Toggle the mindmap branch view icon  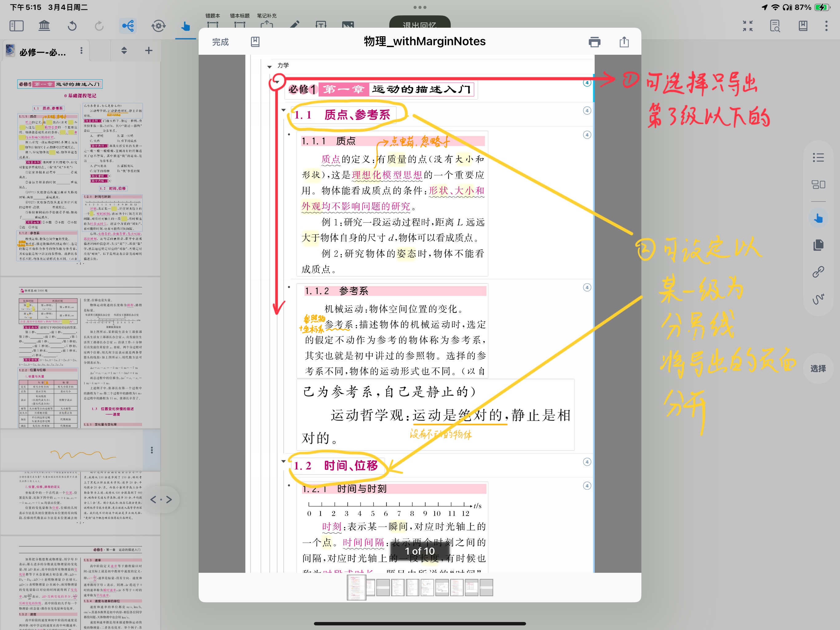(x=128, y=26)
